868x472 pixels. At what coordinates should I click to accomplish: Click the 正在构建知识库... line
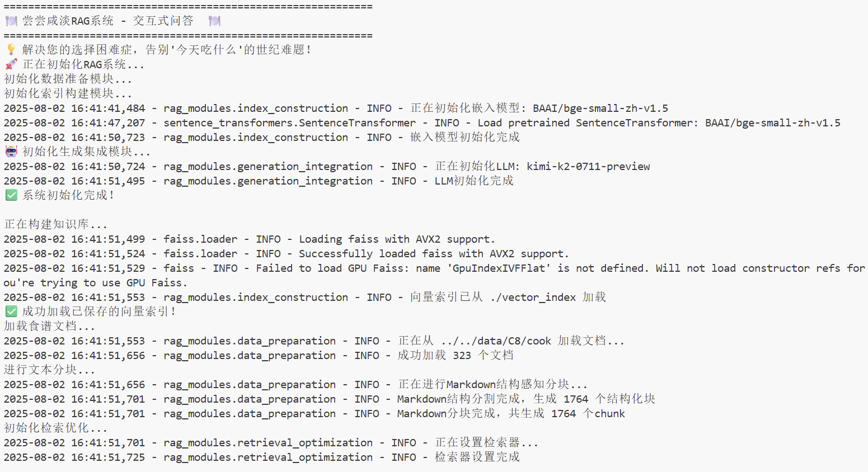tap(56, 224)
